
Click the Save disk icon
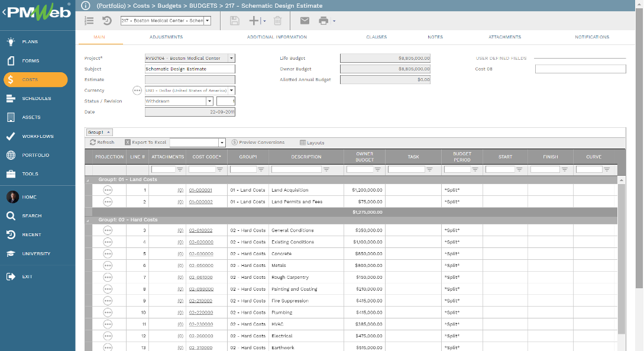tap(235, 21)
